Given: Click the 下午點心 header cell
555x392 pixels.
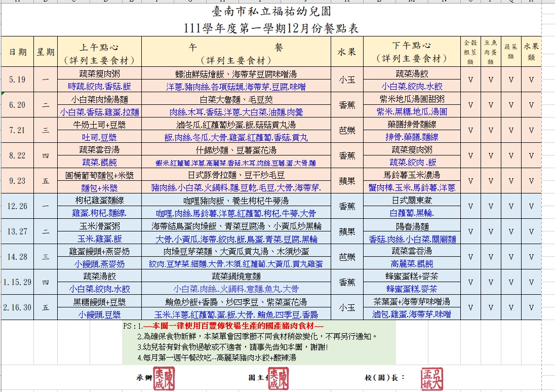Looking at the screenshot, I should tap(412, 52).
